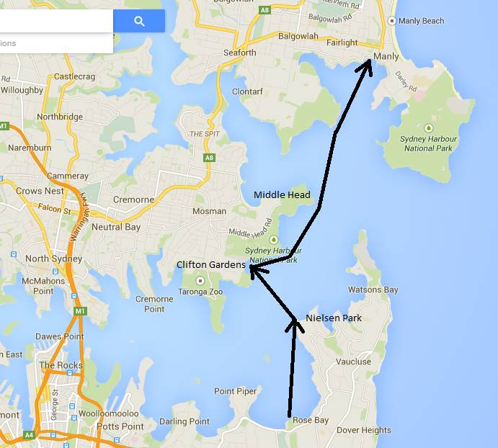Screen dimensions: 498x448
Task: Click the M1 shield near McMahons Point
Action: click(x=80, y=311)
